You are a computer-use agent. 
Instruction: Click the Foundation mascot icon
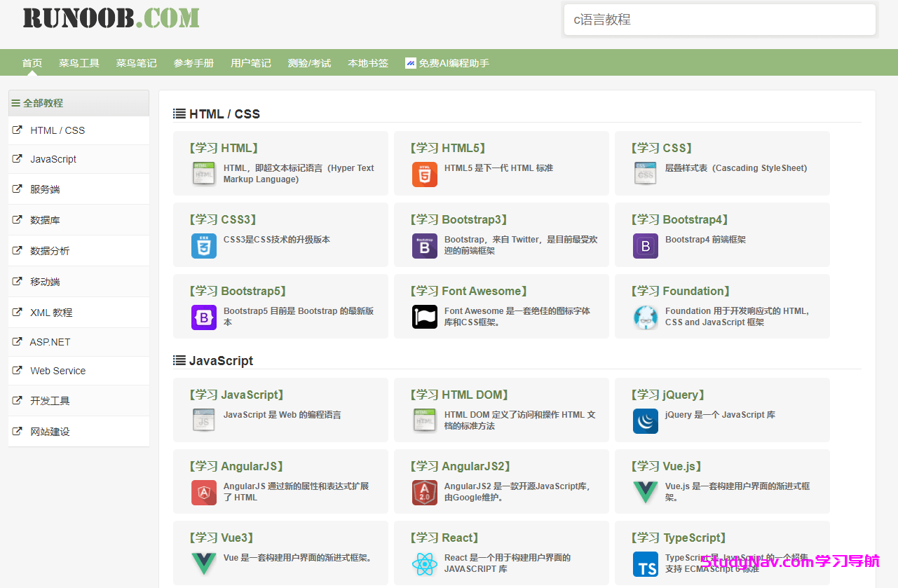pyautogui.click(x=645, y=317)
